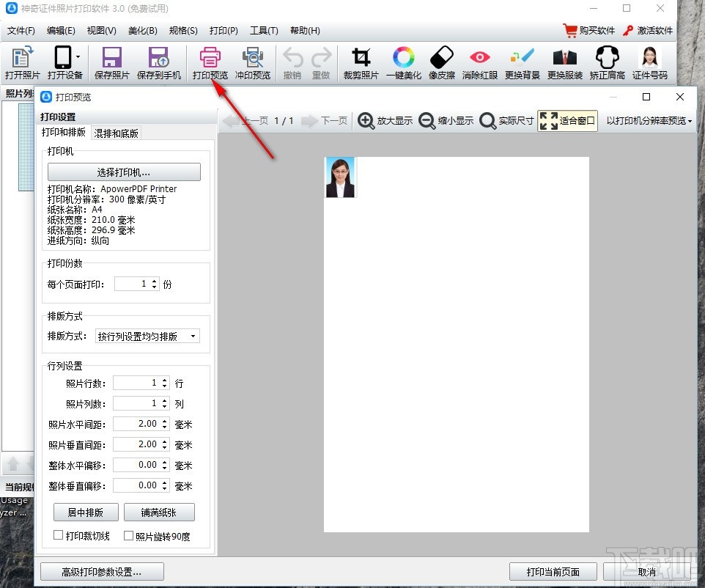
Task: Open the 视图(V) menu
Action: 102,31
